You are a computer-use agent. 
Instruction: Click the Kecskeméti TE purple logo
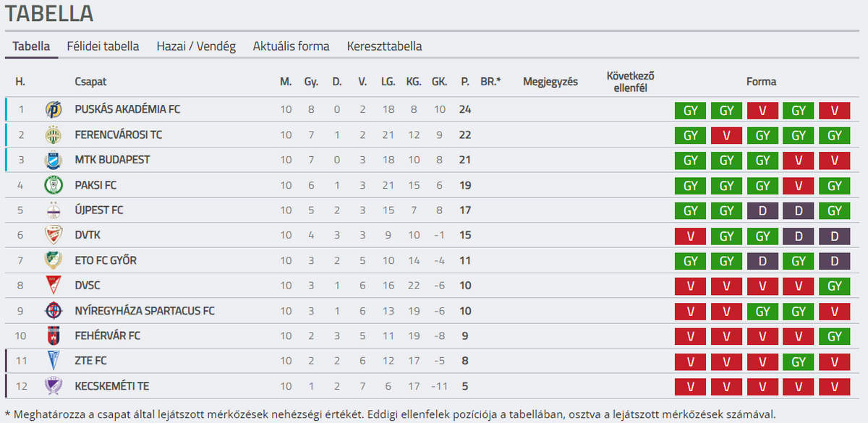(54, 386)
